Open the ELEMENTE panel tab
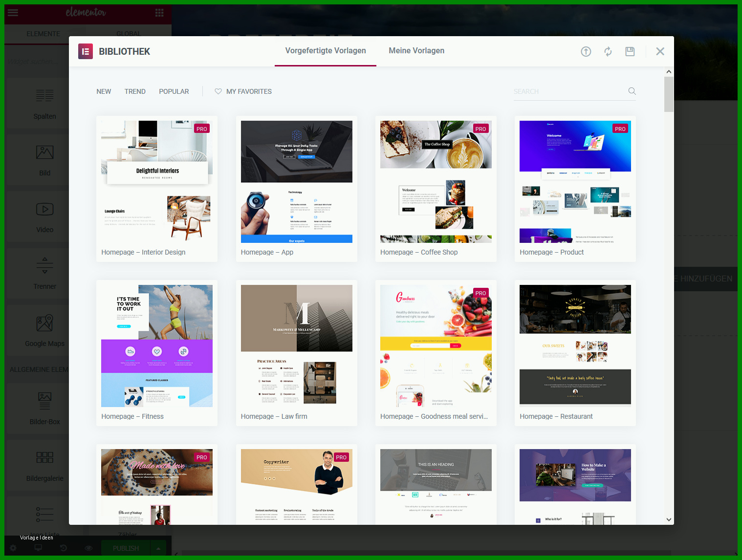This screenshot has height=560, width=742. point(44,34)
